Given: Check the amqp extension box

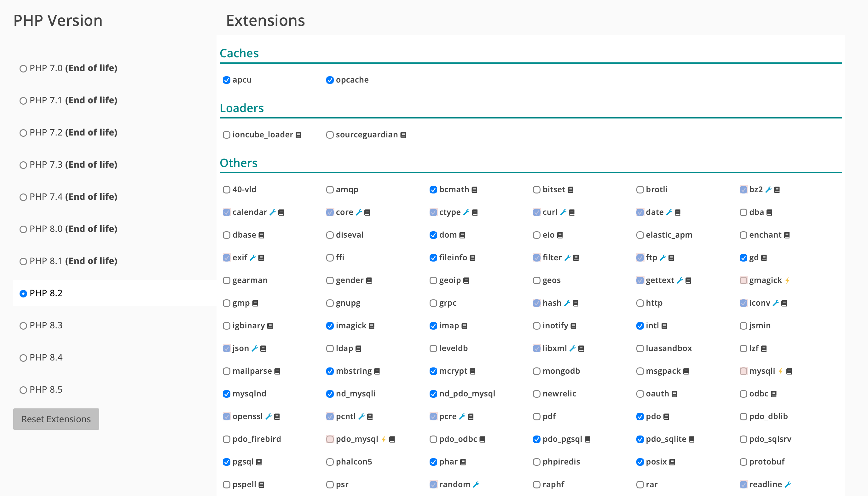Looking at the screenshot, I should pos(330,190).
